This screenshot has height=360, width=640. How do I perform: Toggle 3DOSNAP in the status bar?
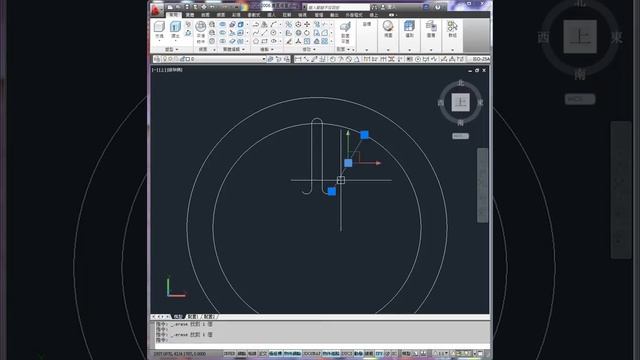(312, 353)
